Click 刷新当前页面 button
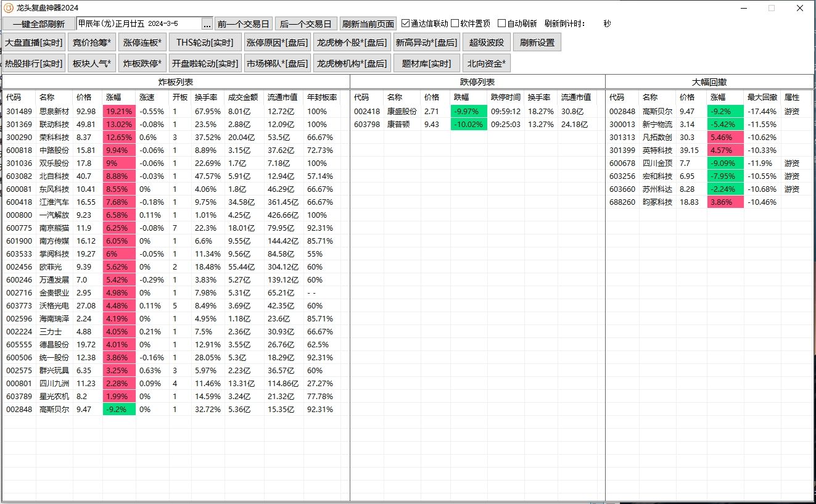 click(x=368, y=24)
